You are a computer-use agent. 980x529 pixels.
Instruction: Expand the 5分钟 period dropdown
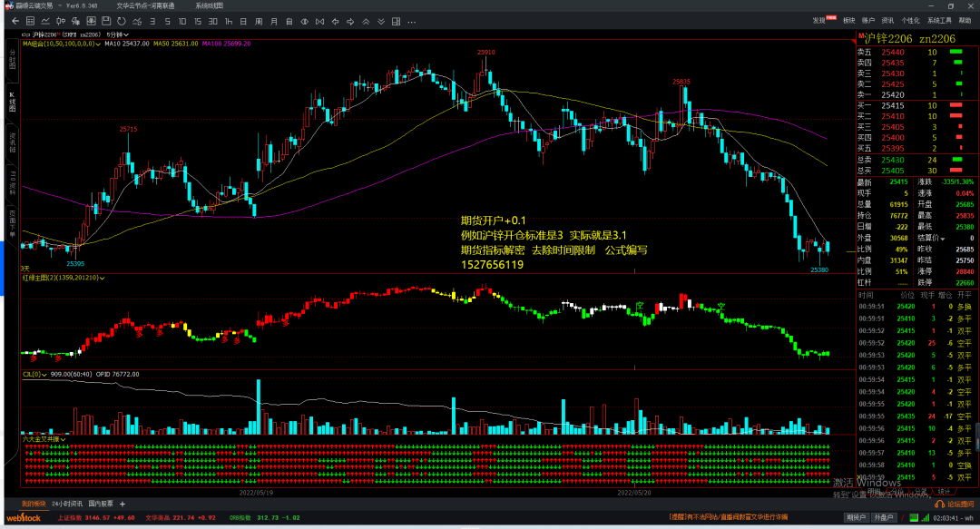click(118, 34)
